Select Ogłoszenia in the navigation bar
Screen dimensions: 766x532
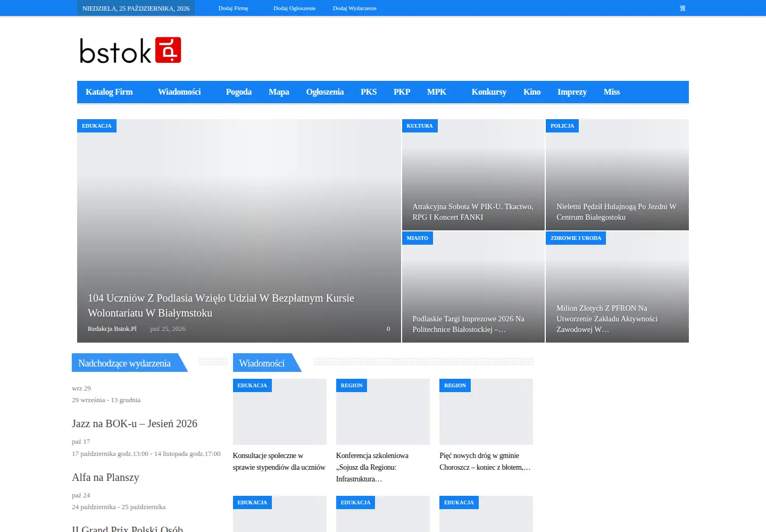(x=325, y=92)
